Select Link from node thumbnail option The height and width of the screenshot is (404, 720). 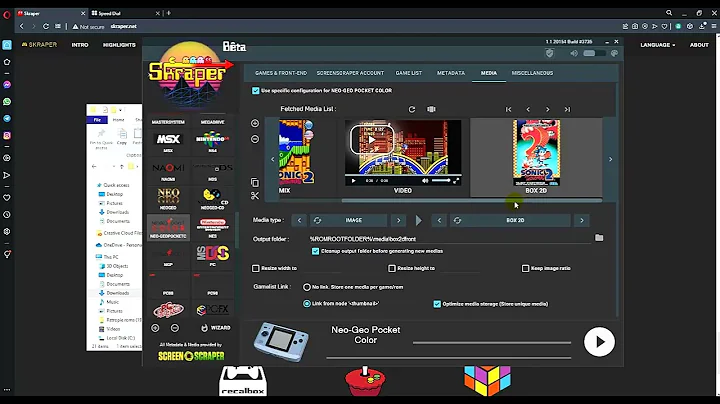point(307,303)
